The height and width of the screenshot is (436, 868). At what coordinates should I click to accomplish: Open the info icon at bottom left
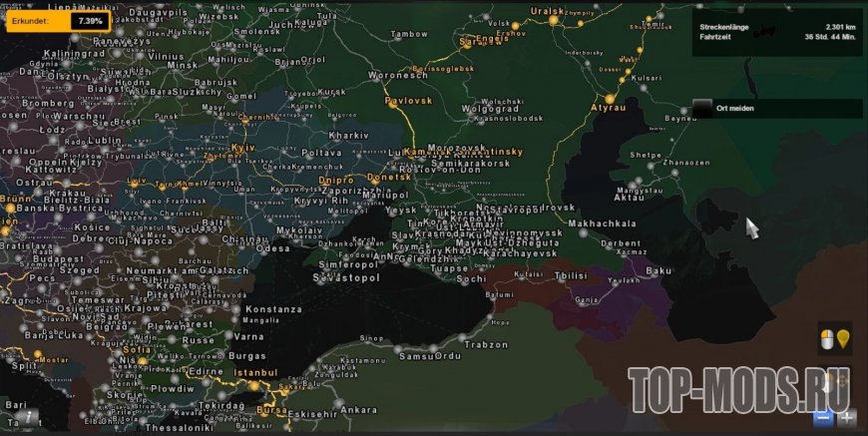(x=31, y=416)
